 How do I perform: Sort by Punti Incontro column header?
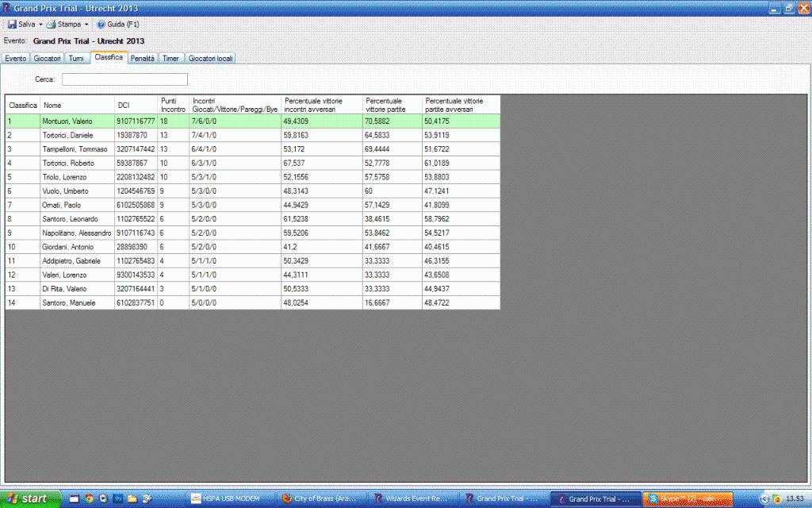point(174,105)
